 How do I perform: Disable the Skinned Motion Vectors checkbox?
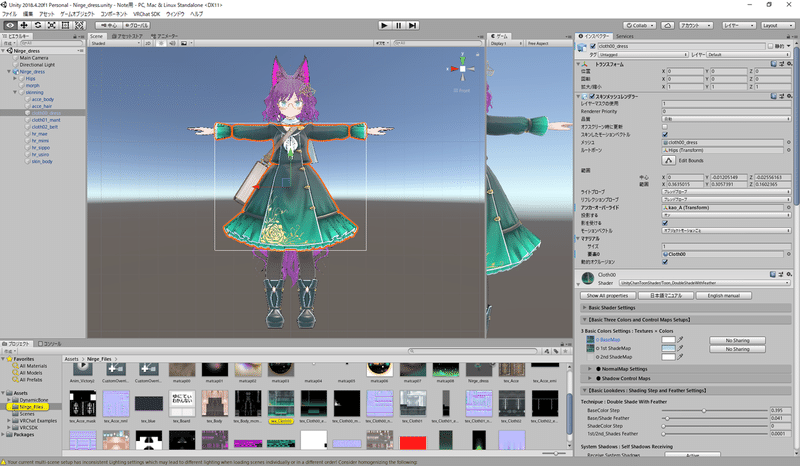point(665,135)
